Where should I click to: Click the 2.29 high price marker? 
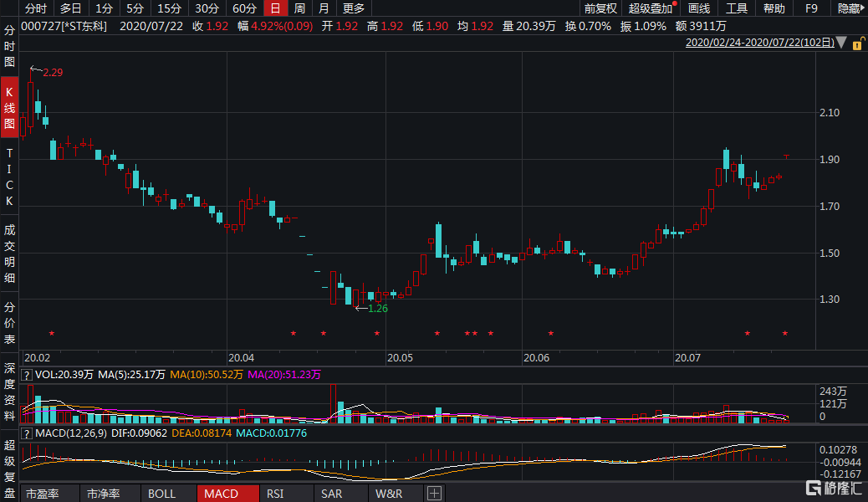pyautogui.click(x=52, y=73)
